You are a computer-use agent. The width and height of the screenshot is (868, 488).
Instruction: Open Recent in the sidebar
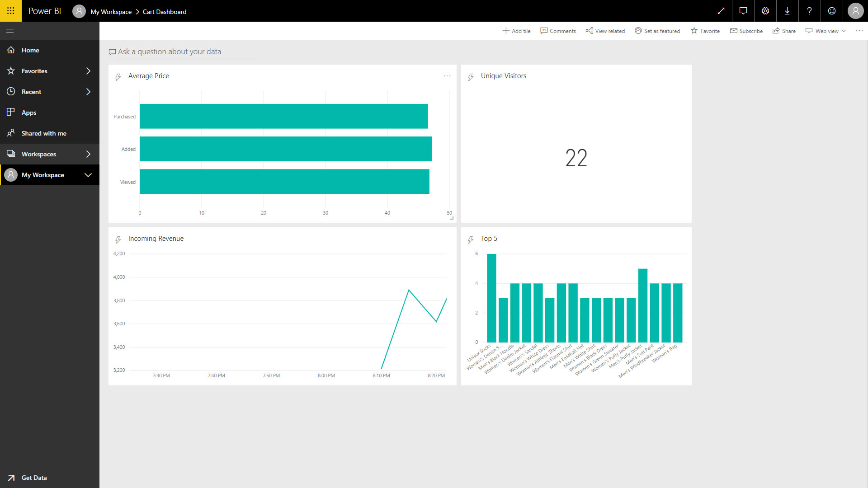click(50, 92)
